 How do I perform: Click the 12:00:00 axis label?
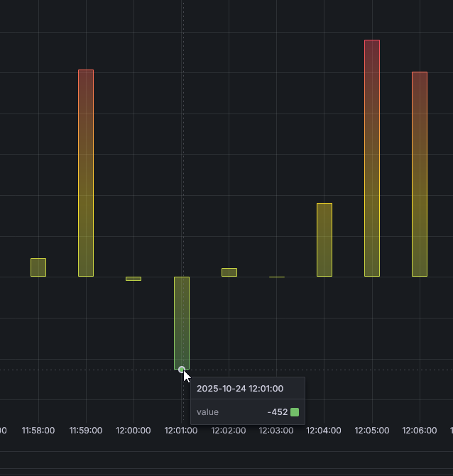[x=133, y=431]
